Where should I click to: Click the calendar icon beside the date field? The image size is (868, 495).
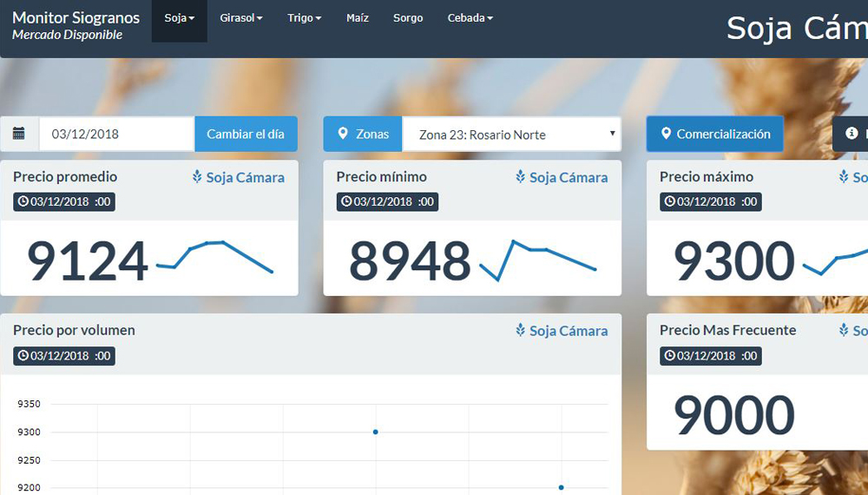click(x=19, y=134)
